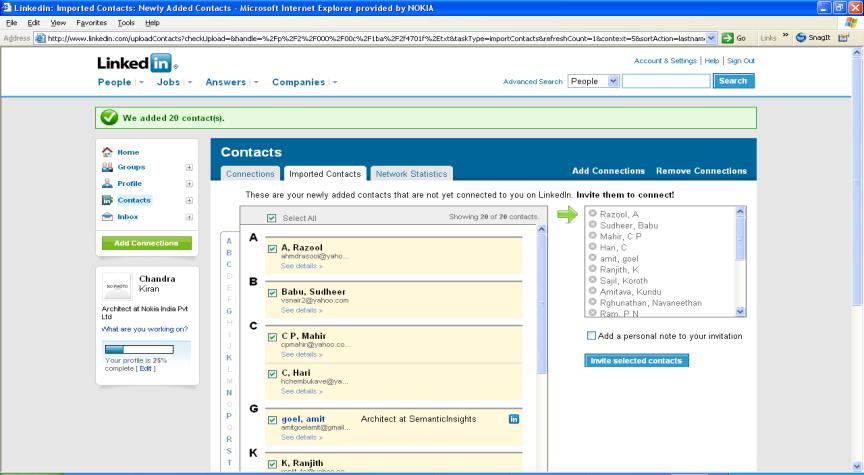Click Invite selected contacts button
This screenshot has height=475, width=864.
[636, 360]
